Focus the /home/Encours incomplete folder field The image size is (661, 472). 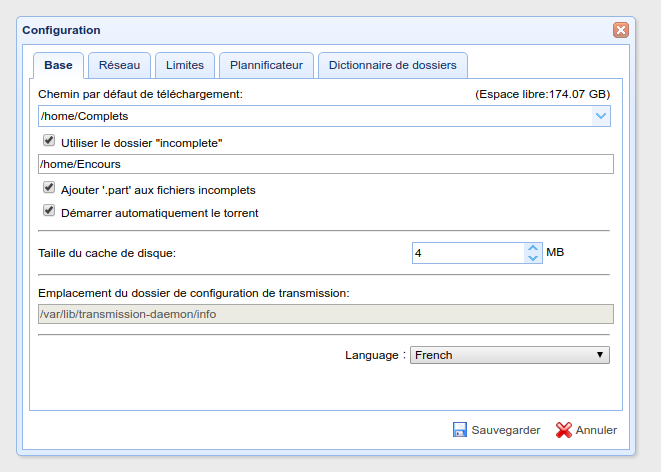(326, 164)
